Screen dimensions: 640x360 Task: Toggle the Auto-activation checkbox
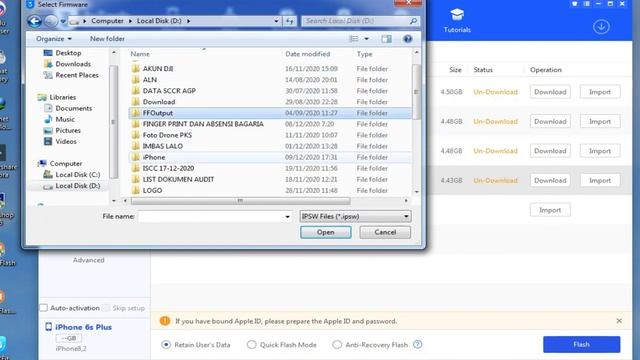pos(44,308)
